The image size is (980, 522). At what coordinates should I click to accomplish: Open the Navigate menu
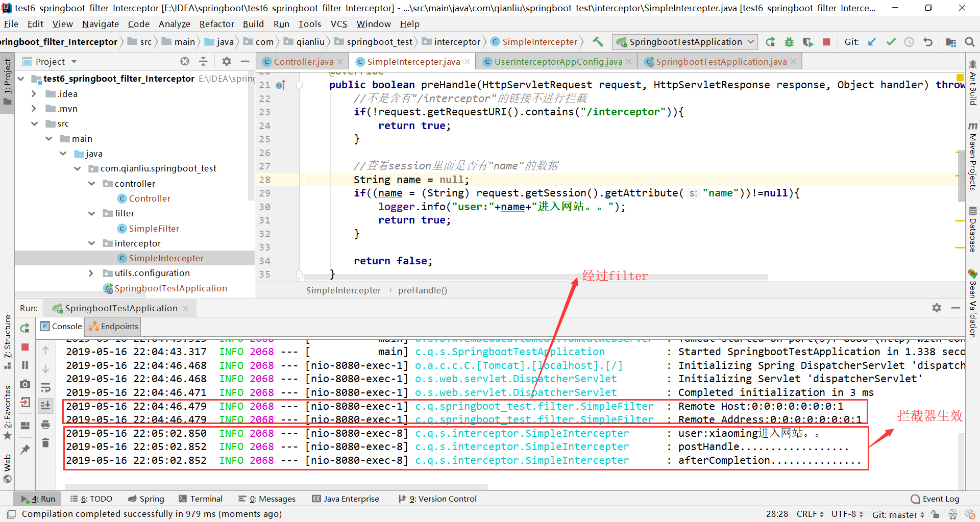pyautogui.click(x=100, y=24)
